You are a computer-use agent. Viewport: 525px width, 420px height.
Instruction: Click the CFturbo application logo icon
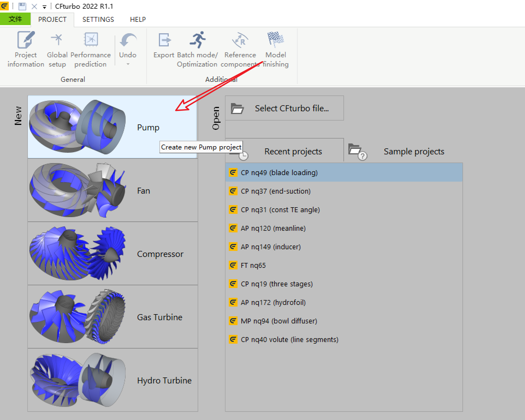[4, 6]
